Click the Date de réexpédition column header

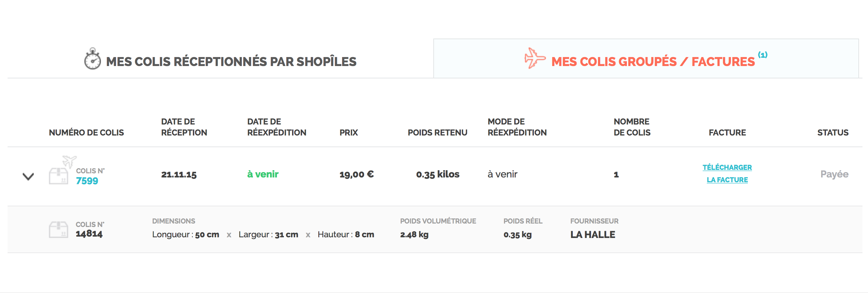(x=277, y=127)
